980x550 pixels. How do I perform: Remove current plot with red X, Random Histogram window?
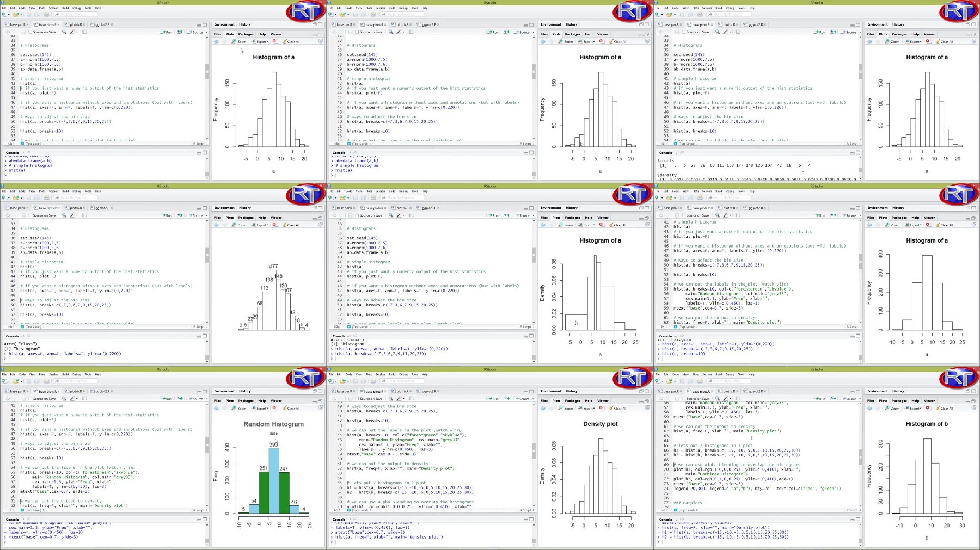pos(274,408)
